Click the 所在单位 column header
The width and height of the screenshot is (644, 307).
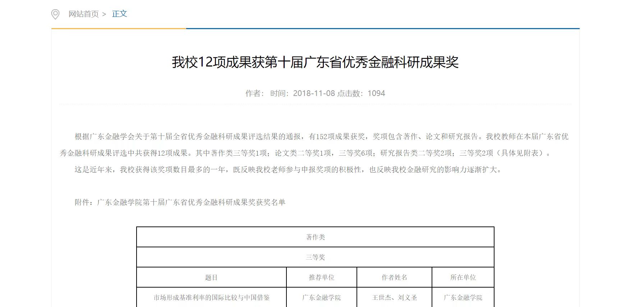463,277
